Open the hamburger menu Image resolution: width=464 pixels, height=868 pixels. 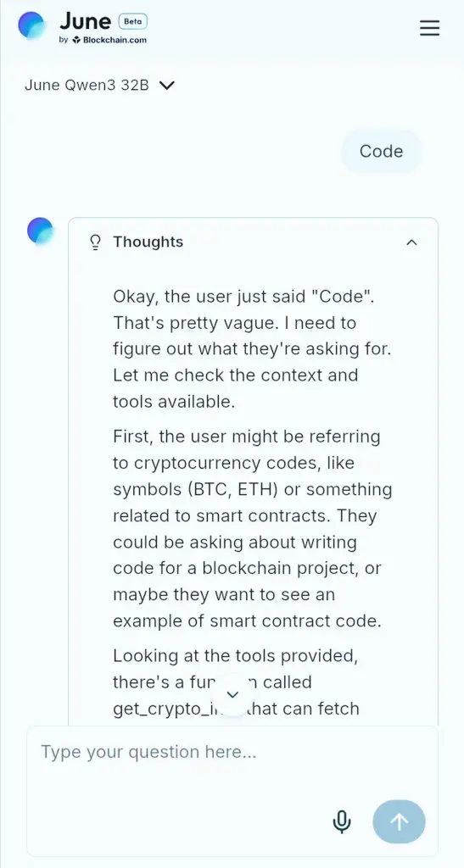pos(429,28)
